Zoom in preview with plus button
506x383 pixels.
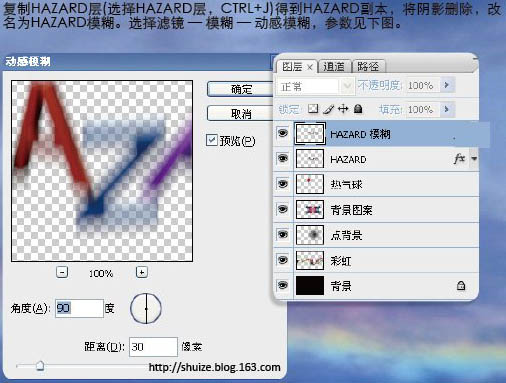pyautogui.click(x=142, y=272)
